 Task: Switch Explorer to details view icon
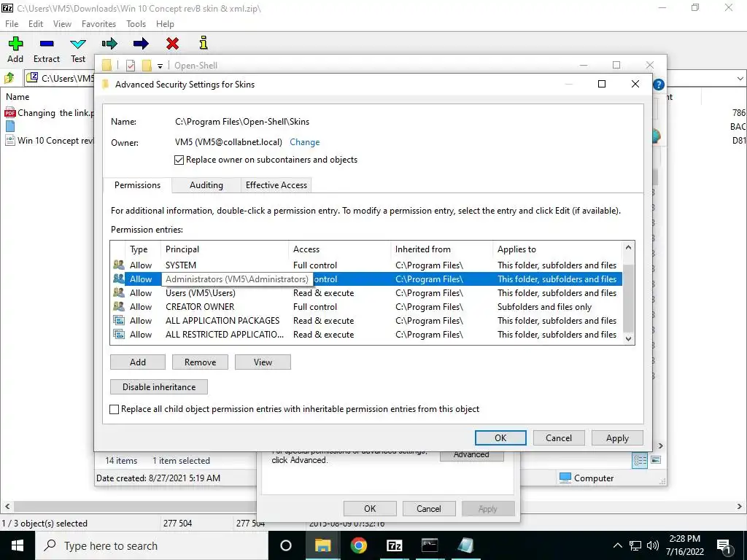640,460
